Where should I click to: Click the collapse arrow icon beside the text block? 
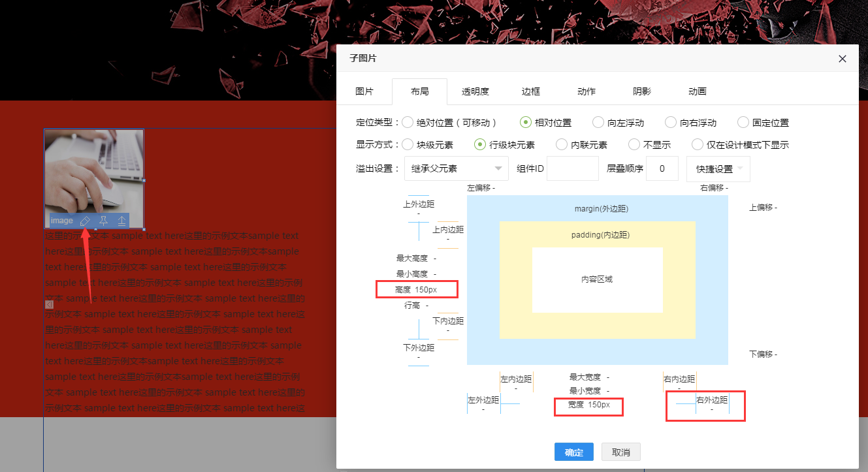pyautogui.click(x=49, y=304)
